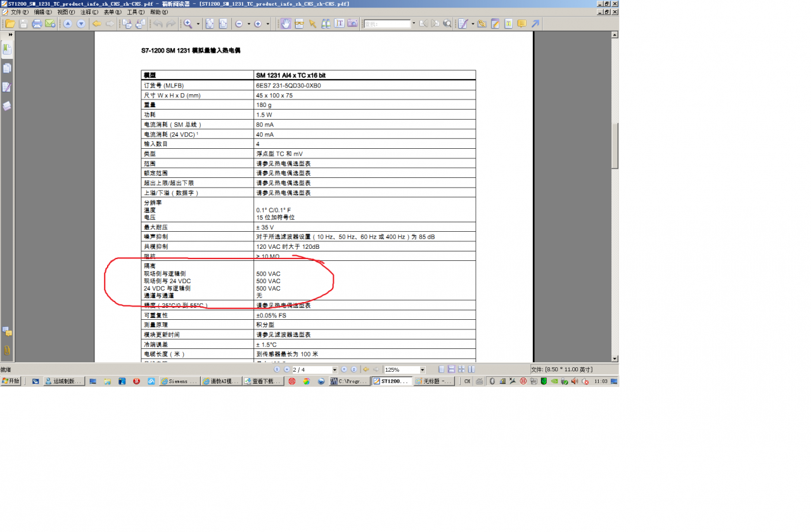
Task: Go to next page with down arrow icon
Action: [x=81, y=23]
